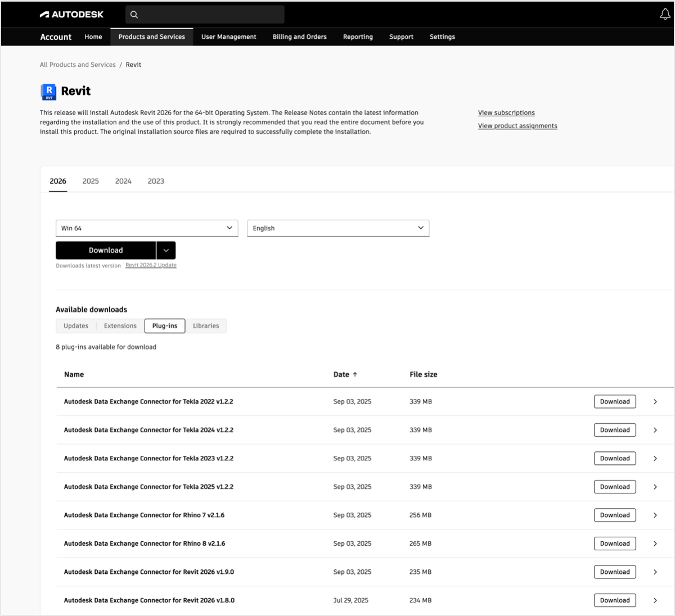This screenshot has width=675, height=616.
Task: Download Connector for Revit 2026 v1.8.0
Action: [x=615, y=600]
